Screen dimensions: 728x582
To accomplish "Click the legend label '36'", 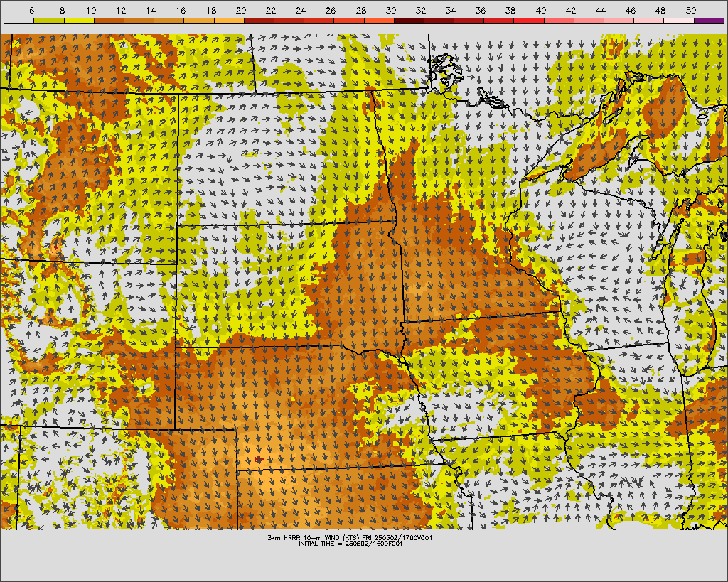I will (481, 10).
